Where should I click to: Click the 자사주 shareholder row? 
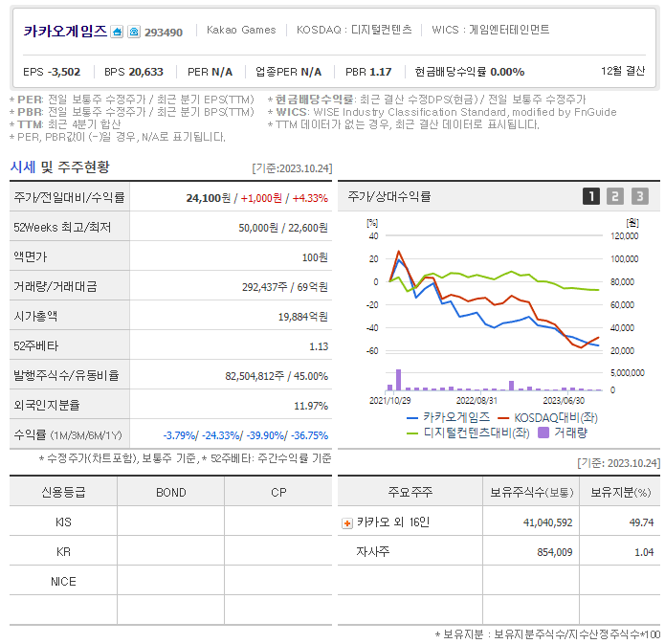pos(499,552)
